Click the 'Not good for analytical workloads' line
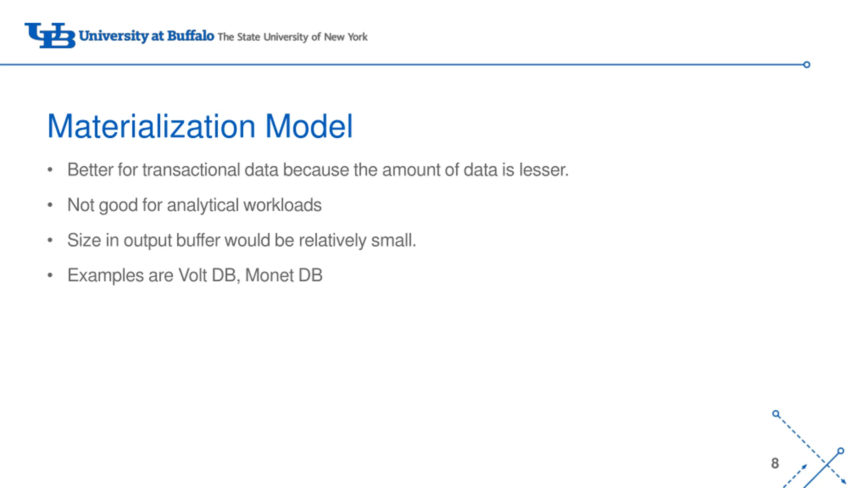This screenshot has height=488, width=868. coord(194,205)
